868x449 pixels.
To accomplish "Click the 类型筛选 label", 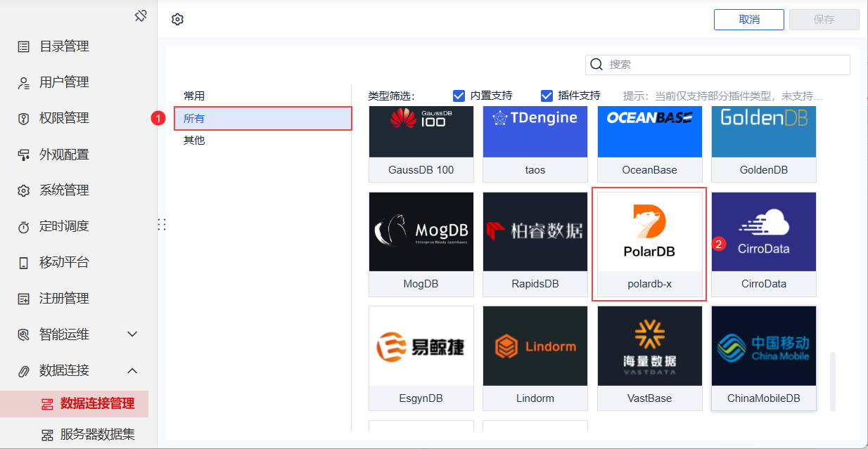I will tap(392, 96).
